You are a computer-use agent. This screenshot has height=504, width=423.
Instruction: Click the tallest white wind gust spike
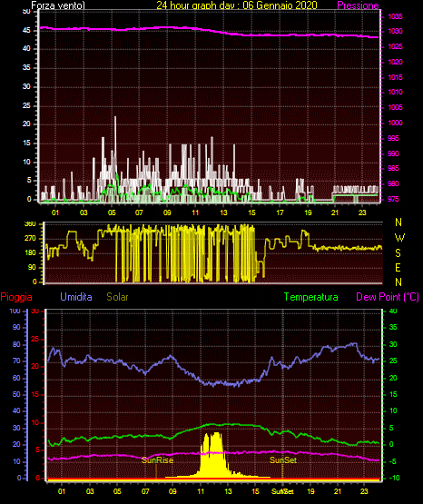point(115,119)
